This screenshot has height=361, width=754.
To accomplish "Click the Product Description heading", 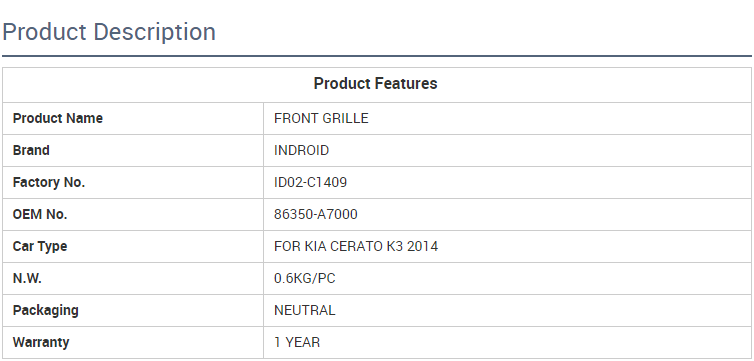I will click(x=109, y=32).
